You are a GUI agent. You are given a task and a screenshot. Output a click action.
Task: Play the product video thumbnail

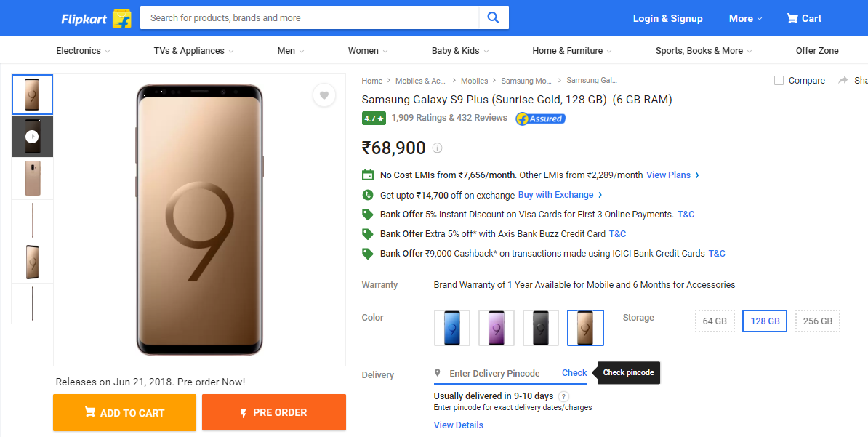point(32,136)
